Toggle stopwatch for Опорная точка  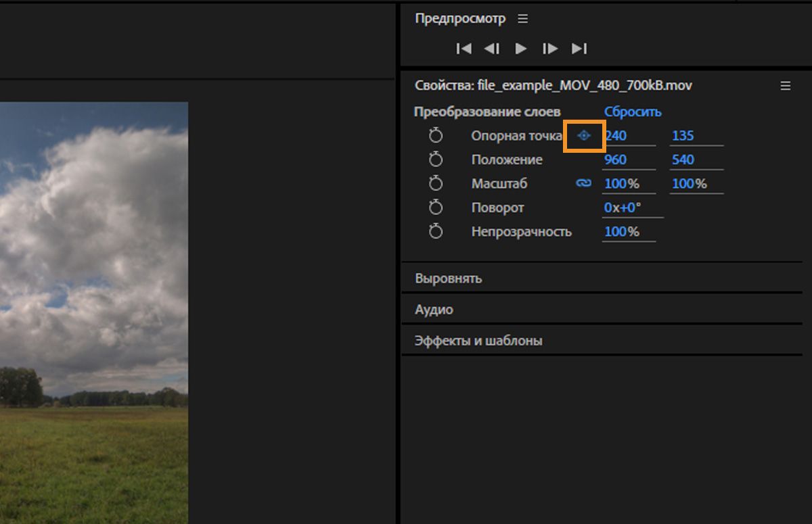point(436,135)
